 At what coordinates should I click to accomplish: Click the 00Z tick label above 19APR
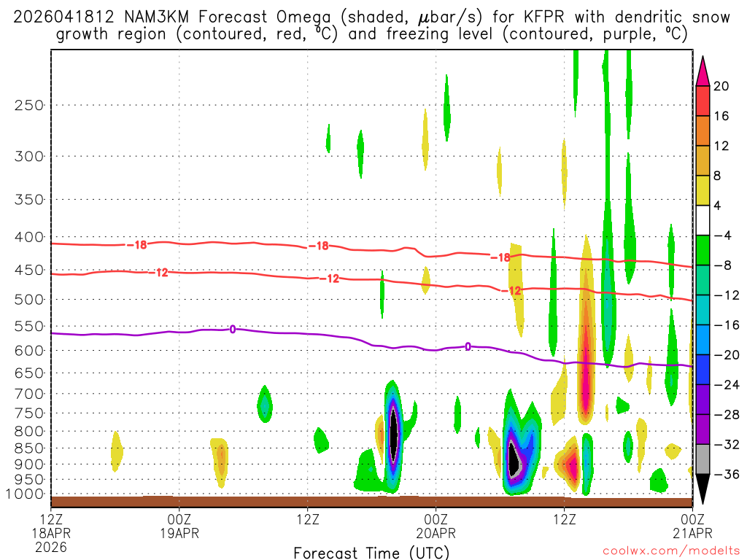click(179, 519)
